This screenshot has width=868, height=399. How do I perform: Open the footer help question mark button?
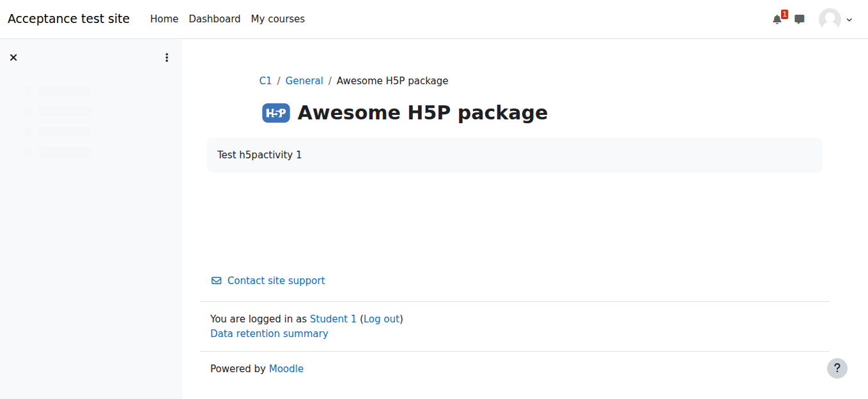837,368
